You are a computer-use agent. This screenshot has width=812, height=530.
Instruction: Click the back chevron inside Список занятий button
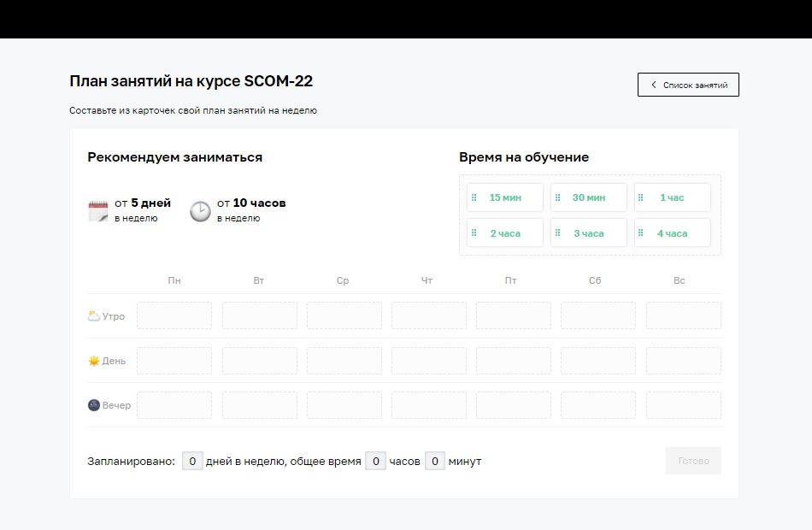point(654,85)
